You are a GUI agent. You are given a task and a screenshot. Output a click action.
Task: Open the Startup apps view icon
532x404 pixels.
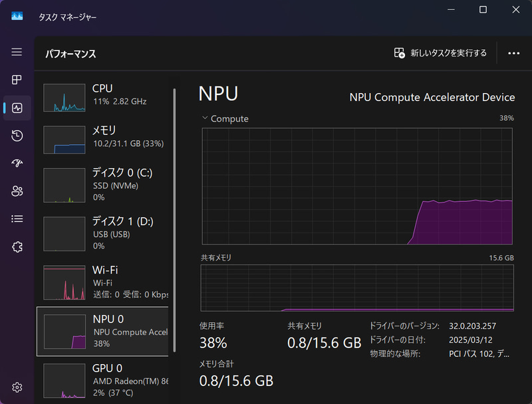(17, 163)
